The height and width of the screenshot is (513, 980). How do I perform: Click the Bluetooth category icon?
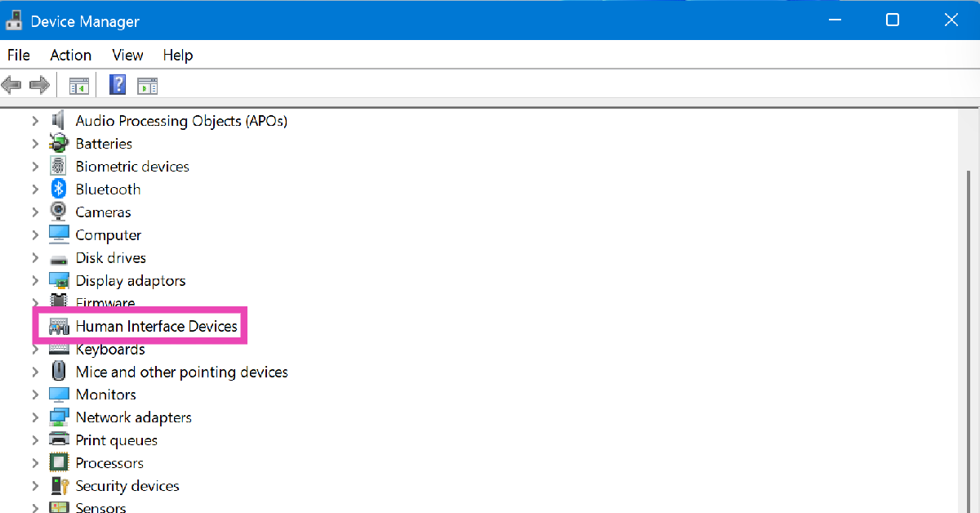click(x=58, y=189)
